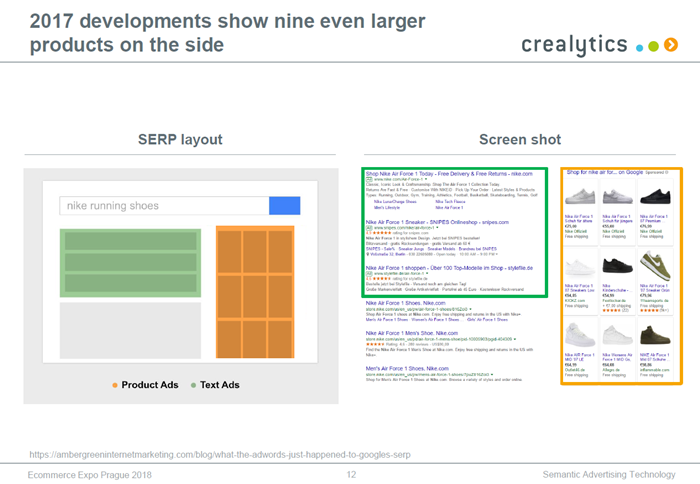Click the blue search button in SERP mockup
The image size is (700, 484).
click(285, 206)
